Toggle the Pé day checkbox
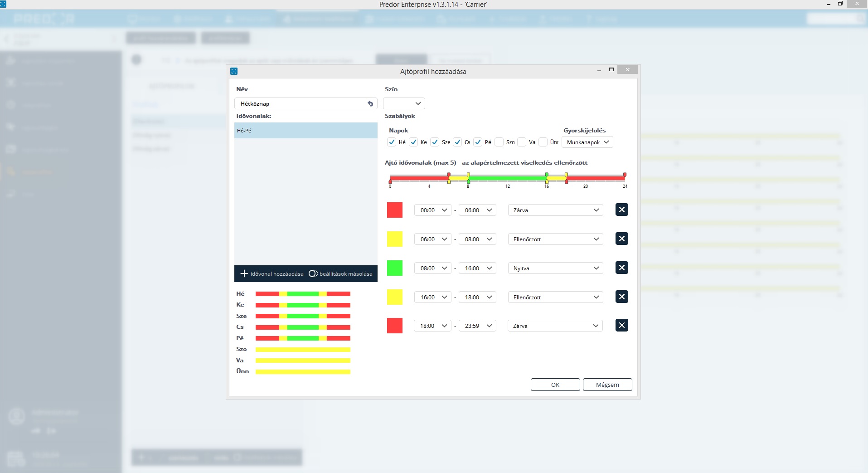 coord(478,142)
